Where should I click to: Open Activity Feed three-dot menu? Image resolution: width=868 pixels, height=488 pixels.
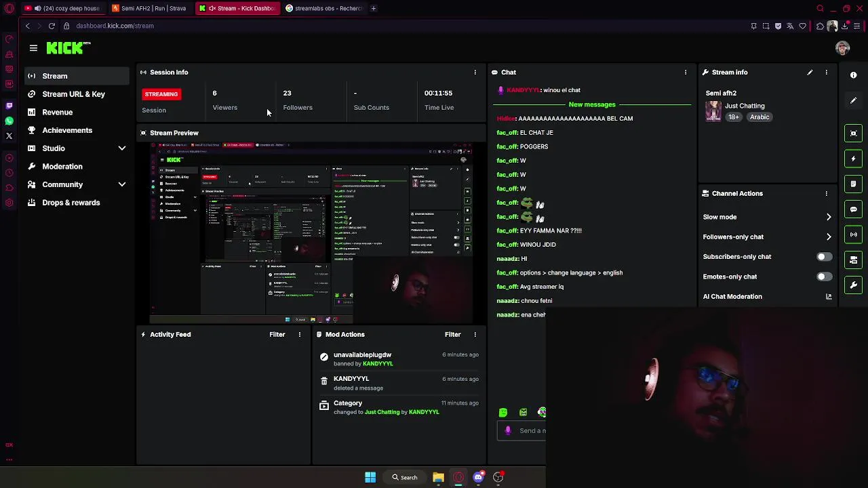(300, 334)
